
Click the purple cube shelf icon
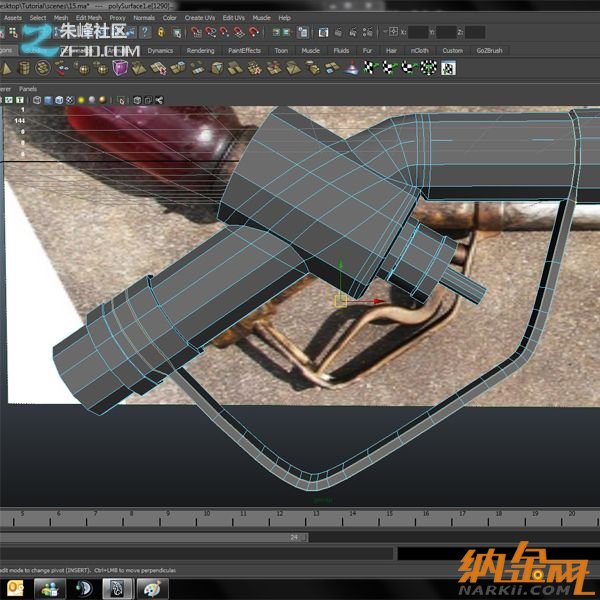(120, 68)
